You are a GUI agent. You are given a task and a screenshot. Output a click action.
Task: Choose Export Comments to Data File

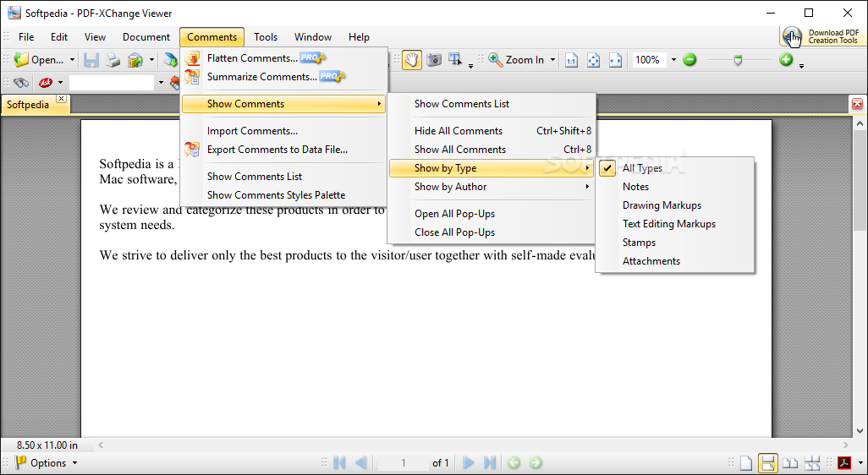[x=283, y=150]
